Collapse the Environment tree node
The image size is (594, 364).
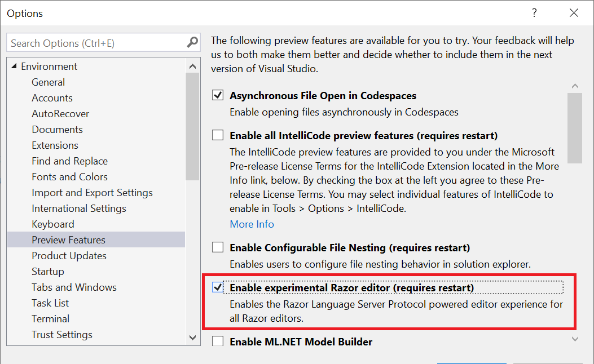(x=14, y=66)
